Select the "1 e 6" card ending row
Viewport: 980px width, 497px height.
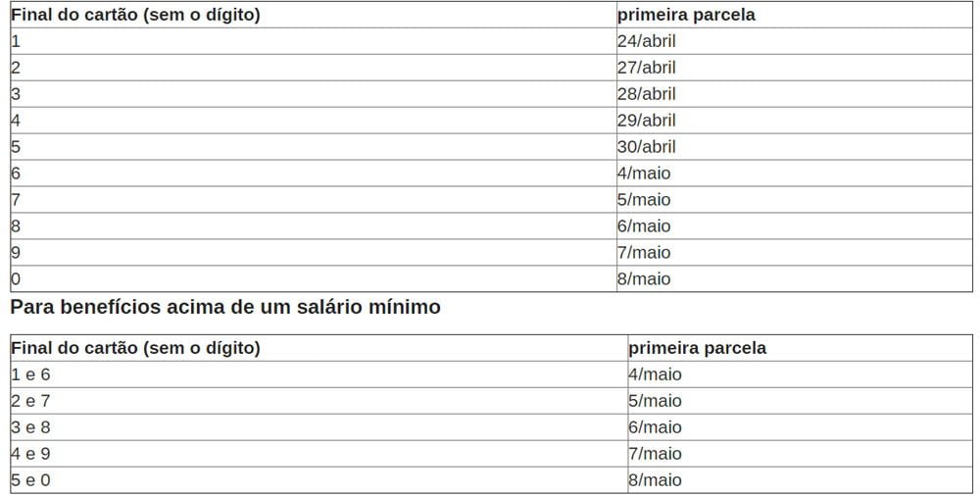point(30,374)
